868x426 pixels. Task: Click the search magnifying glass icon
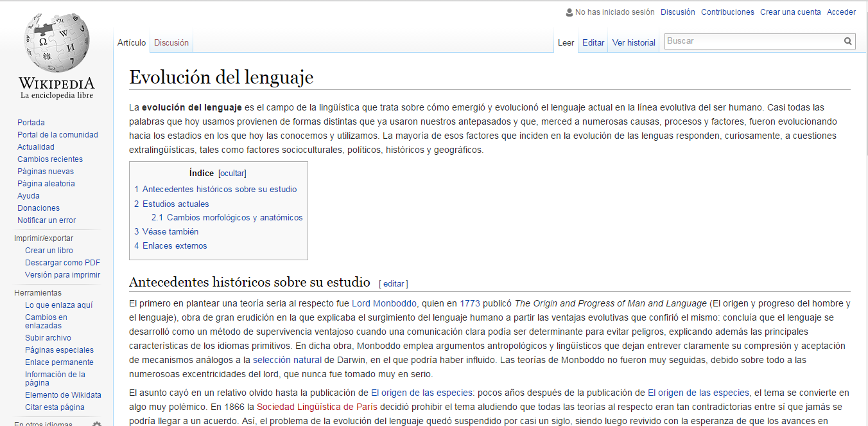[x=848, y=41]
